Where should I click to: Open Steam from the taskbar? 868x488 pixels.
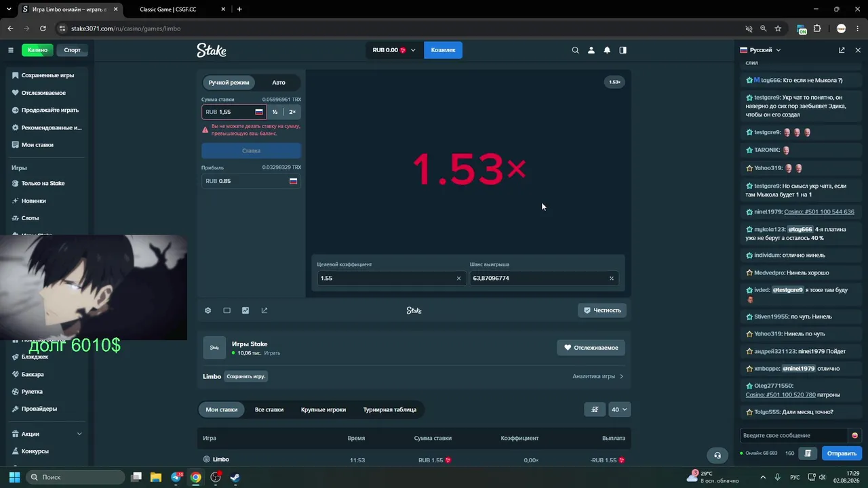click(235, 477)
